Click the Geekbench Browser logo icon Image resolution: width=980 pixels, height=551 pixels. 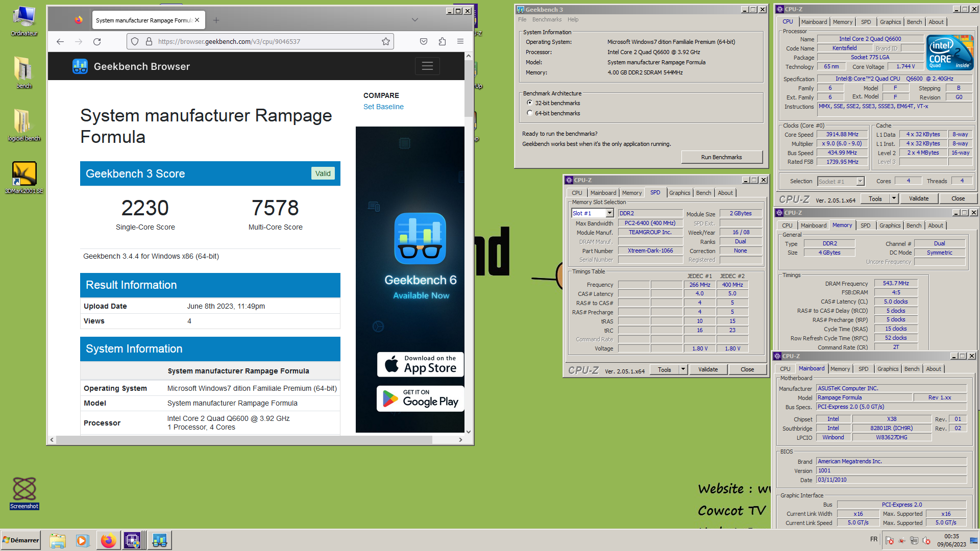coord(80,66)
